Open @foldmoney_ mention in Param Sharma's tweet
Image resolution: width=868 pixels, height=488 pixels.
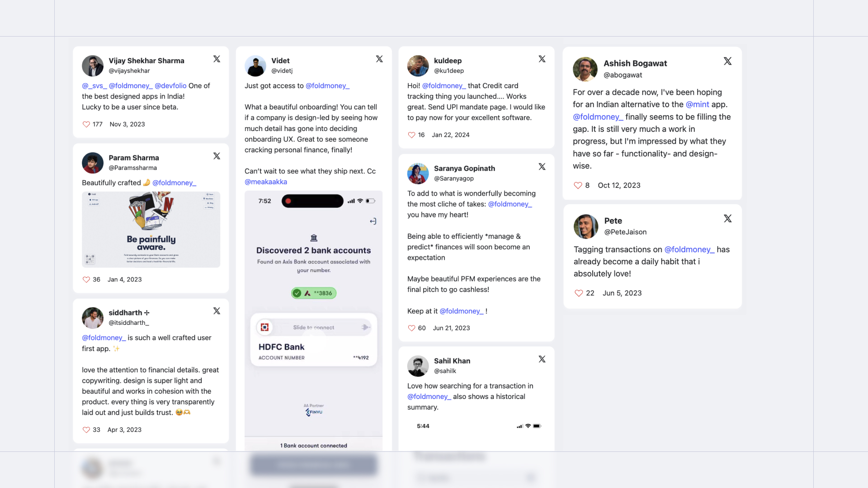point(175,183)
